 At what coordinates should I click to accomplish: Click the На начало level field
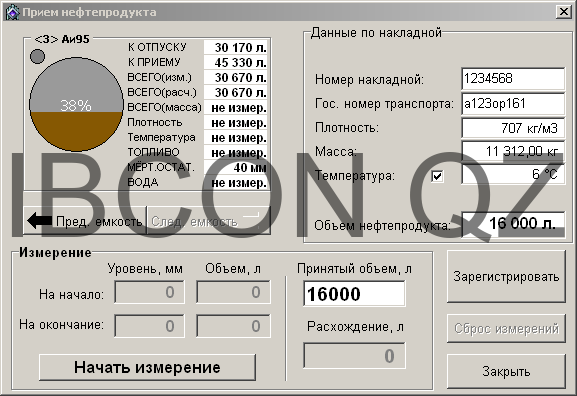tap(149, 292)
